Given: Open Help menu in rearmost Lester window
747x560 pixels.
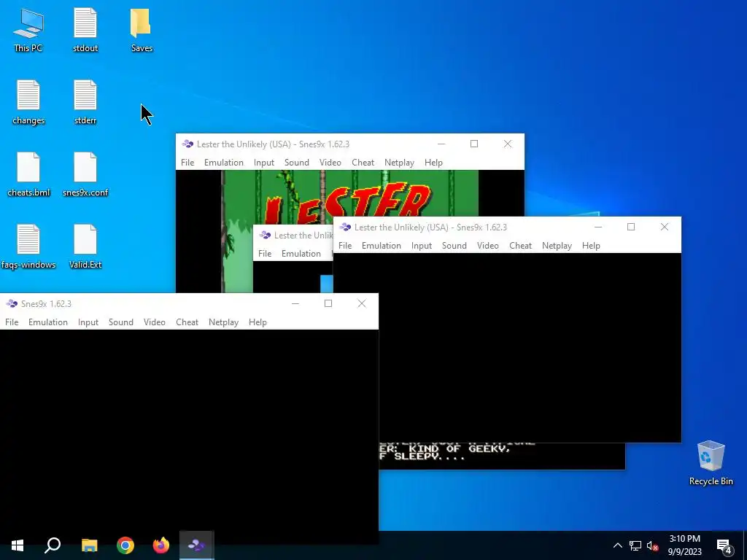Looking at the screenshot, I should (433, 163).
